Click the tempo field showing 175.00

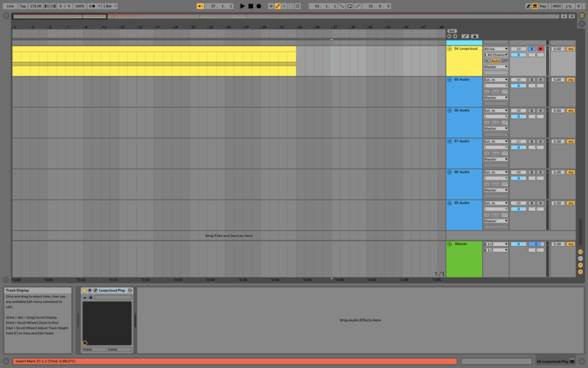(x=36, y=6)
